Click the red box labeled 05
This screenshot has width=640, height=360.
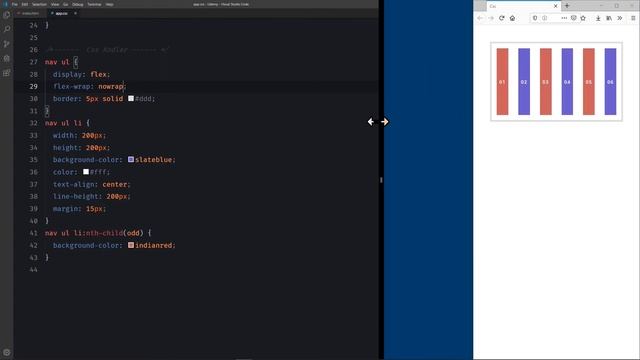[589, 82]
